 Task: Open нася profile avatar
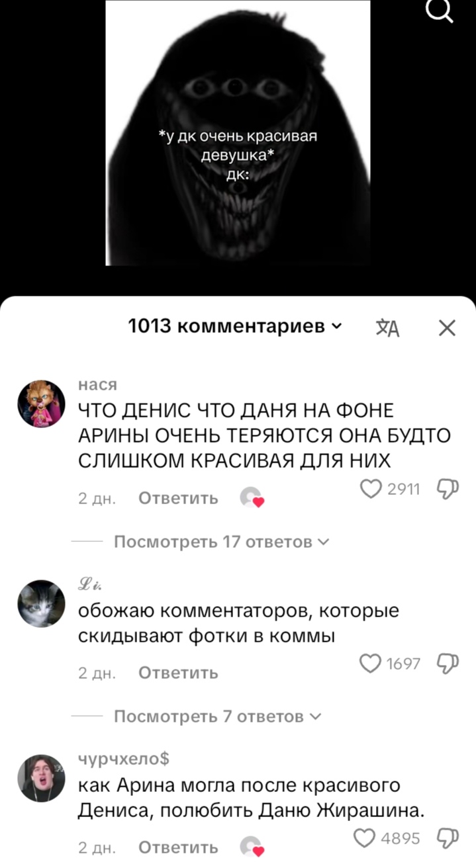click(x=41, y=403)
